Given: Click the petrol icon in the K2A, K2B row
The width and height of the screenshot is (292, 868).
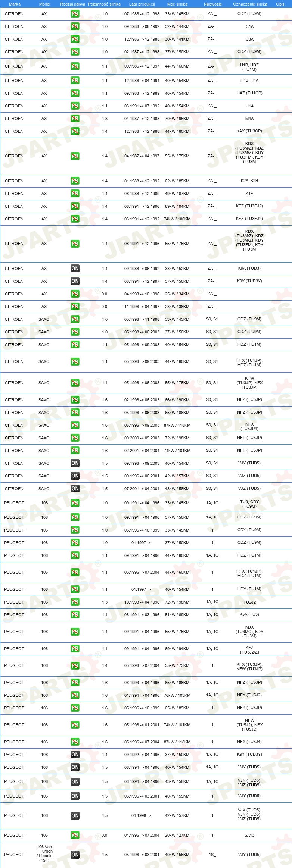Looking at the screenshot, I should (75, 181).
